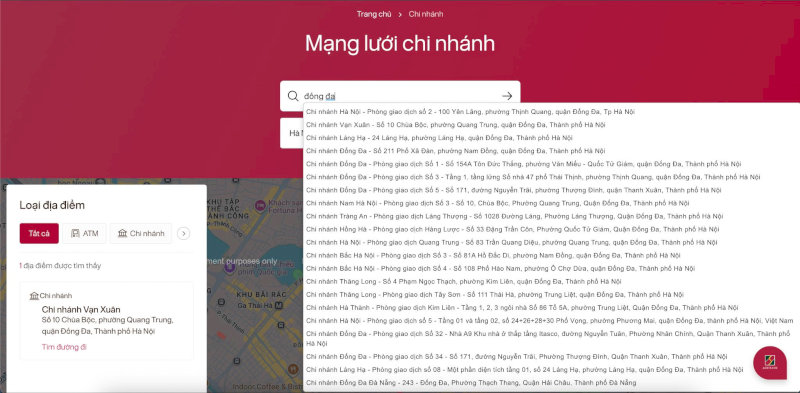Viewport: 800px width, 393px height.
Task: Choose suggestion Số 154A Tôn Đức Thắng
Action: [x=523, y=164]
